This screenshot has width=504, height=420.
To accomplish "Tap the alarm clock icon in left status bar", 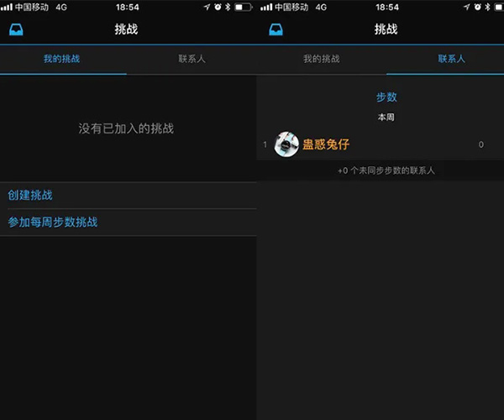I will 218,7.
